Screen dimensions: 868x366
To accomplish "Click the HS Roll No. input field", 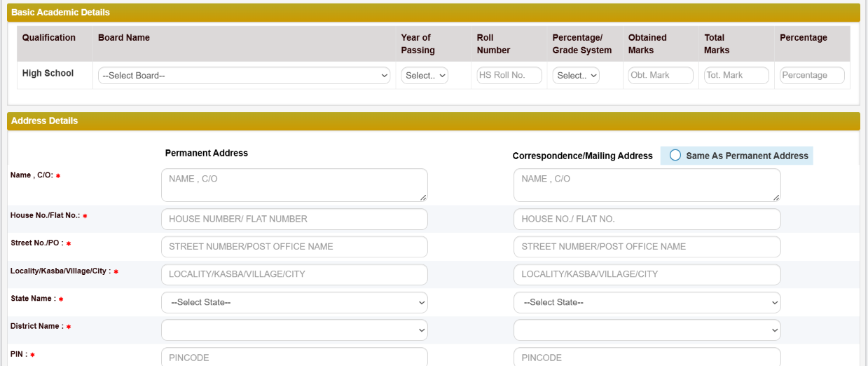I will pos(509,76).
